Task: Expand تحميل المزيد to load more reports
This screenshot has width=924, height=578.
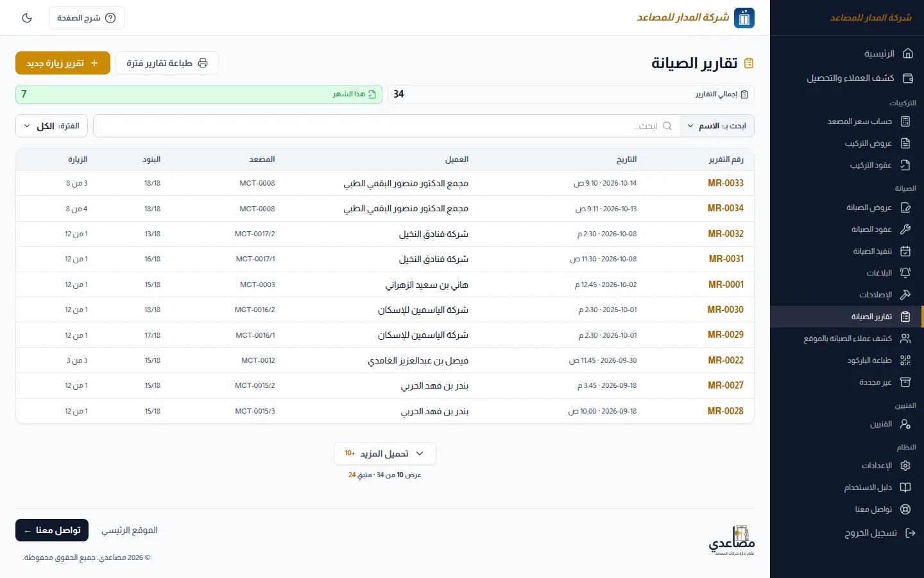Action: click(x=385, y=453)
